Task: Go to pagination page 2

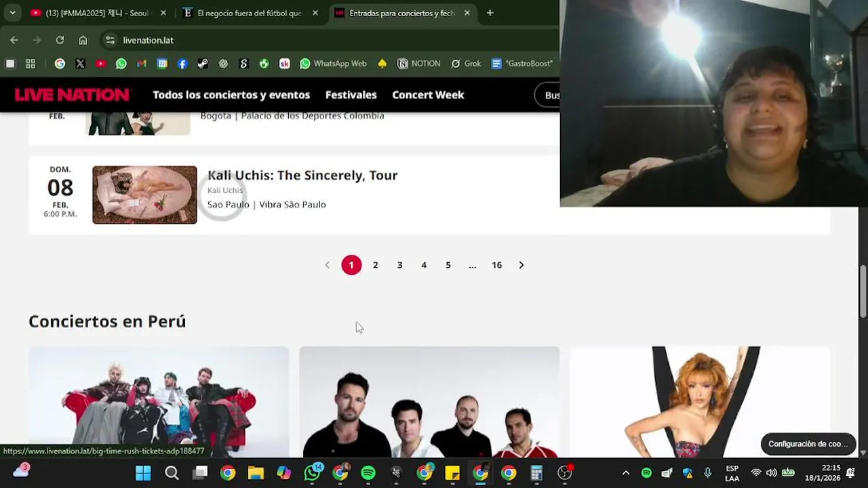Action: (x=375, y=265)
